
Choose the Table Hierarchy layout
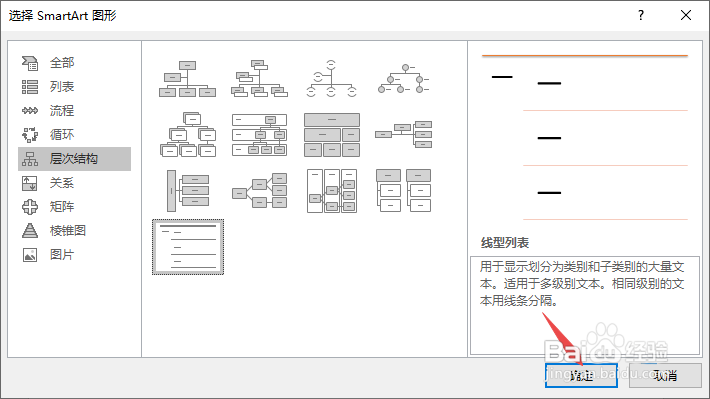tap(332, 135)
